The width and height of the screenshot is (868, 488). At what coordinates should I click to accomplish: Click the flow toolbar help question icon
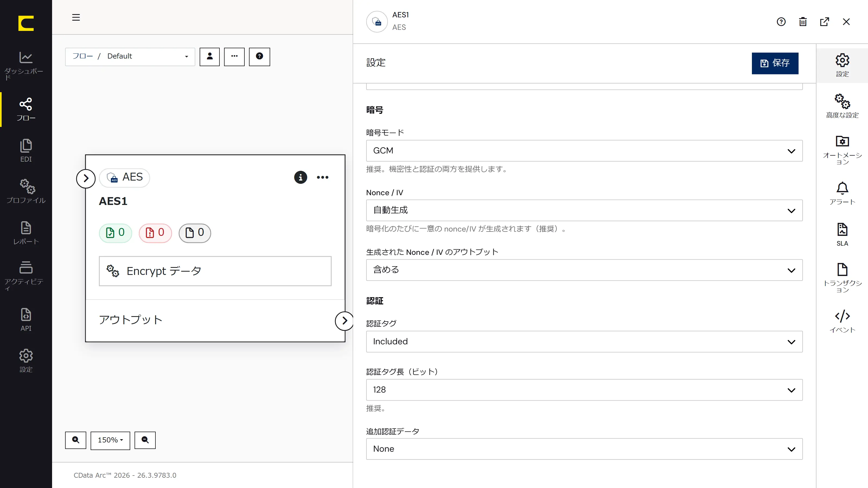[260, 57]
